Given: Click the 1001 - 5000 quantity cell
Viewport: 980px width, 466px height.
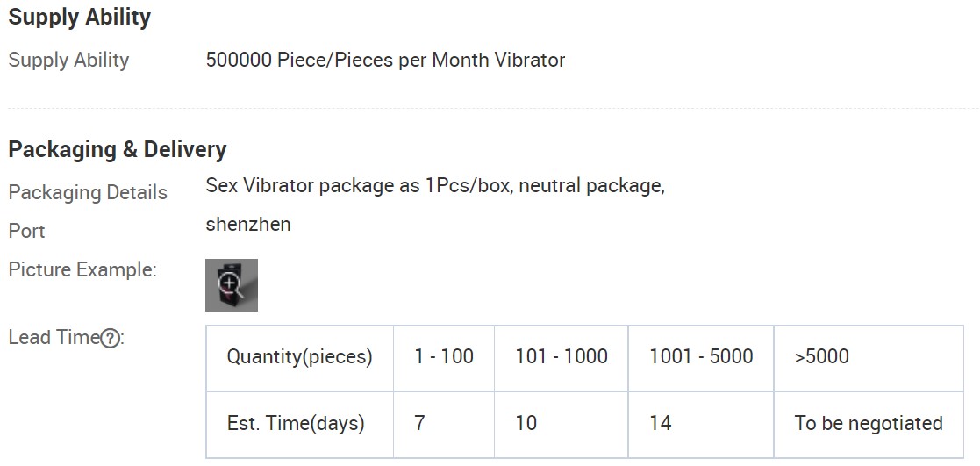Looking at the screenshot, I should [701, 358].
